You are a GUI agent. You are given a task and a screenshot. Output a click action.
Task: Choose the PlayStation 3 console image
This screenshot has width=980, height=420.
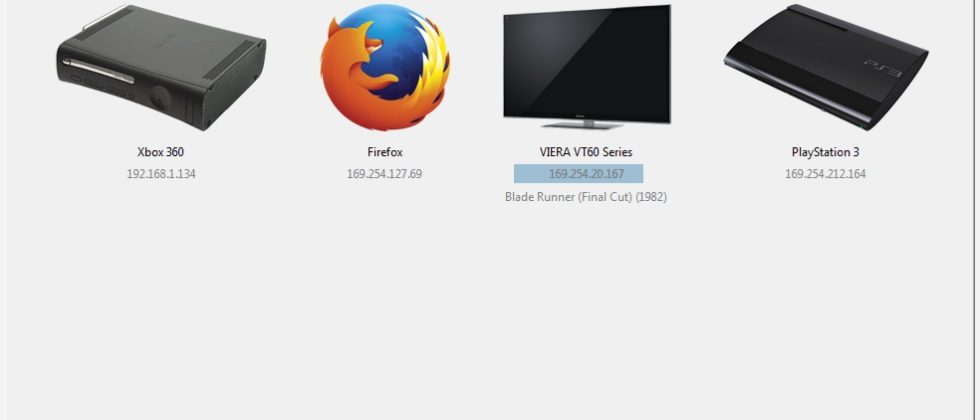[826, 67]
